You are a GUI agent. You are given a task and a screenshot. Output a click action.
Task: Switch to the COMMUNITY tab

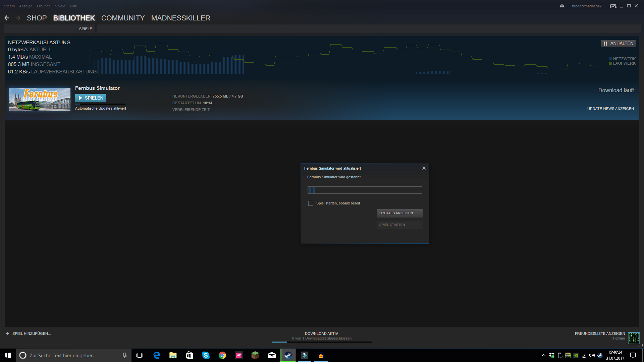[x=123, y=18]
